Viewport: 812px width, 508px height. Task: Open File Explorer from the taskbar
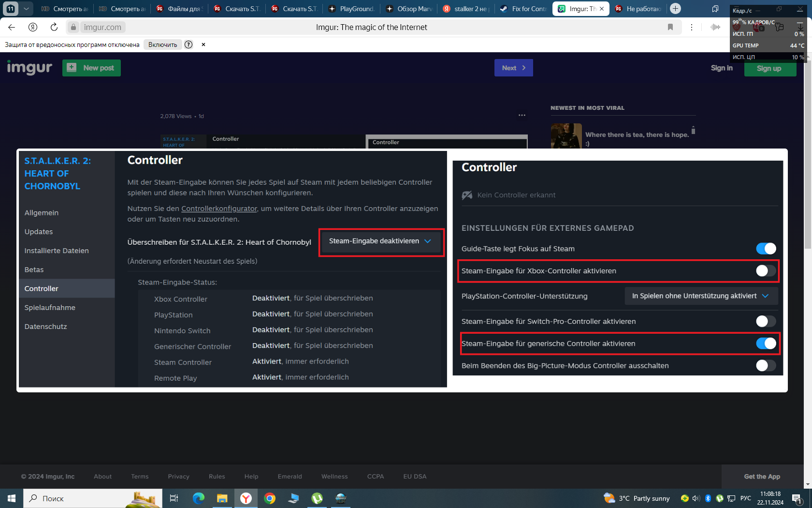(x=222, y=498)
